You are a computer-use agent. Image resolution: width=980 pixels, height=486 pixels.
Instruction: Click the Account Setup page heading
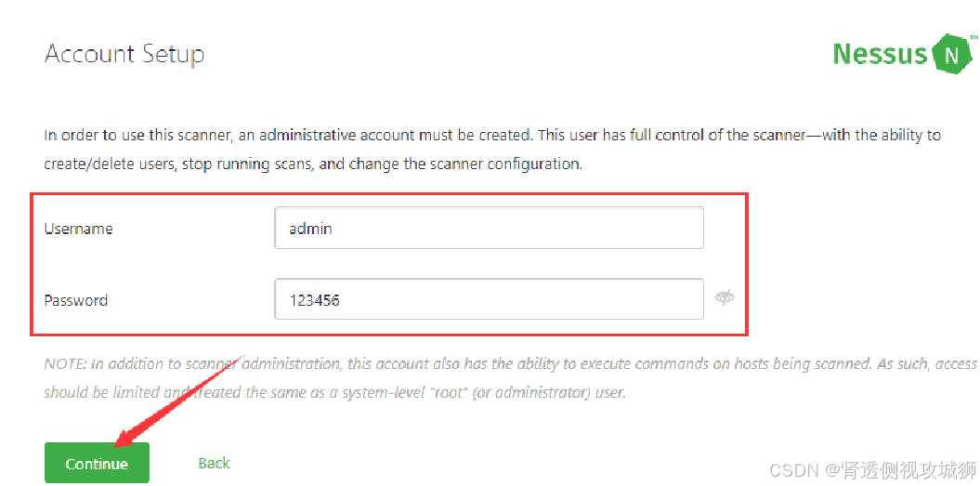(124, 55)
